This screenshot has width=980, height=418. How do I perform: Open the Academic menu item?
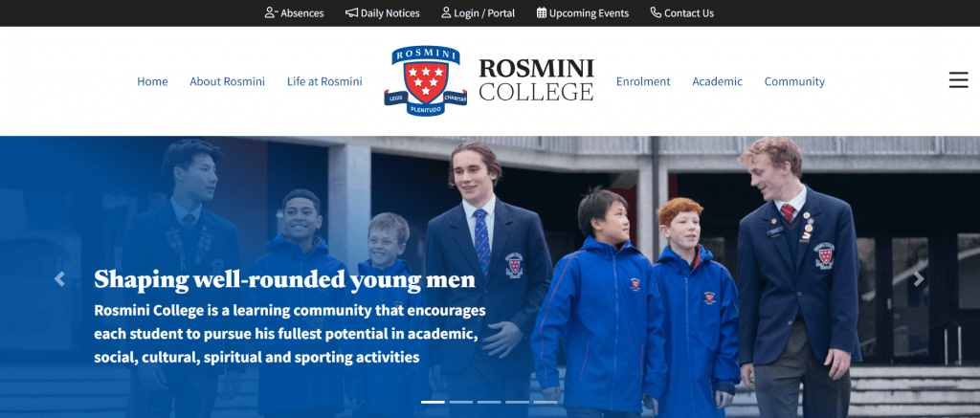718,81
